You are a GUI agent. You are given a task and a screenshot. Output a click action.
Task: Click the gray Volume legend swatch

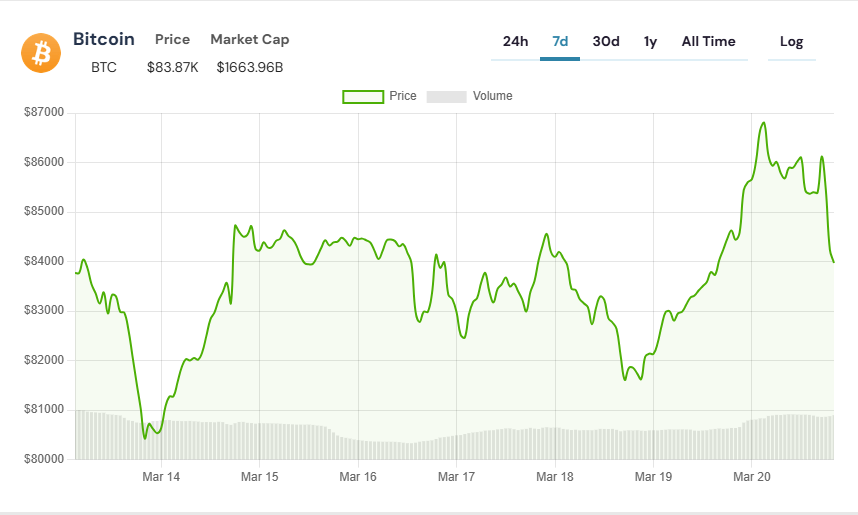pos(447,97)
